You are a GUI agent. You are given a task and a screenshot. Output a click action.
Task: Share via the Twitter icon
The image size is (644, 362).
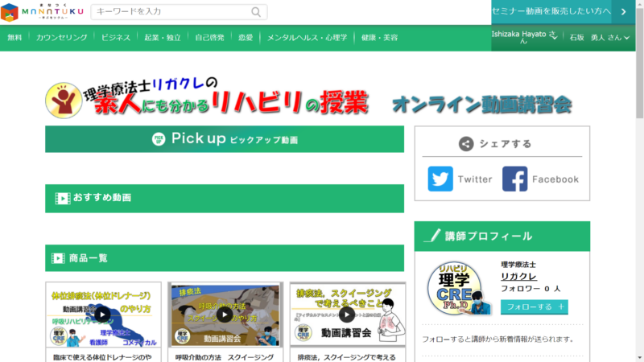440,179
